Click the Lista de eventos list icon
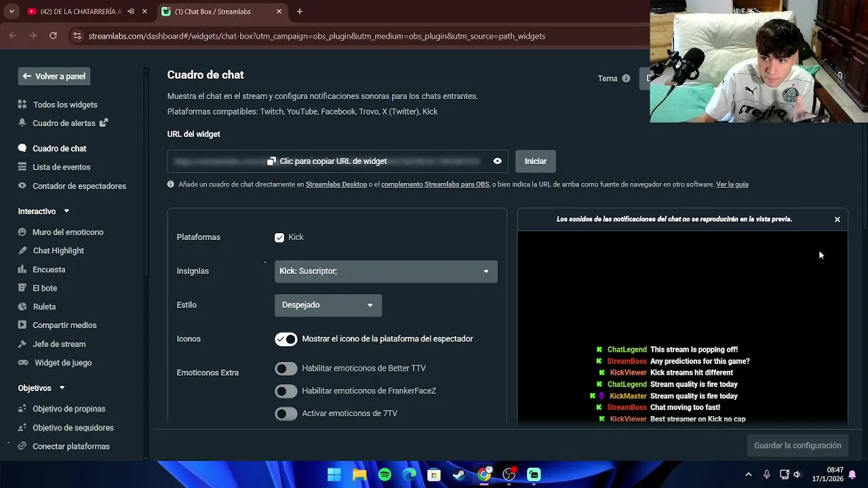This screenshot has width=868, height=488. point(22,167)
